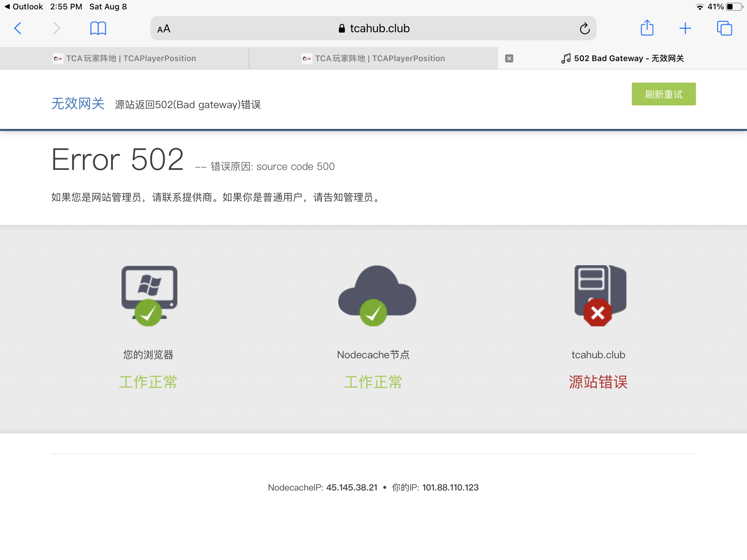
Task: Click the origin server error icon
Action: [600, 295]
